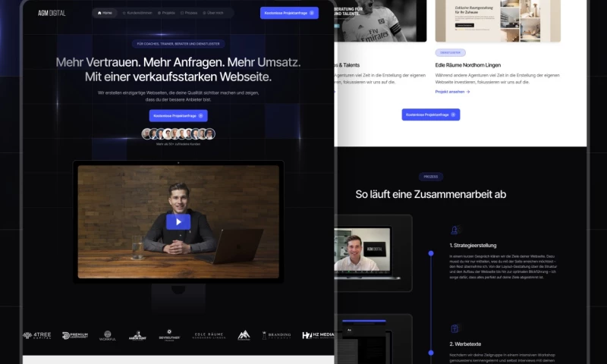Open the Edle Räume project thumbnail

pyautogui.click(x=497, y=20)
